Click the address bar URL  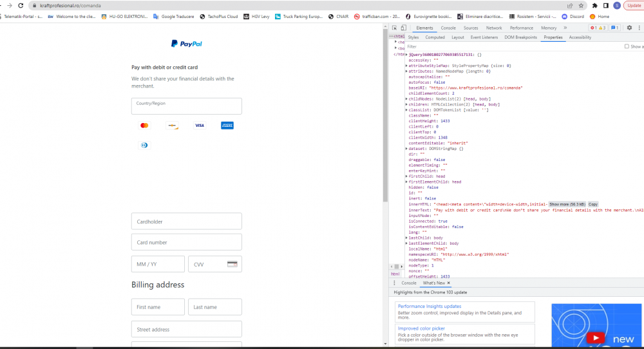pyautogui.click(x=70, y=6)
